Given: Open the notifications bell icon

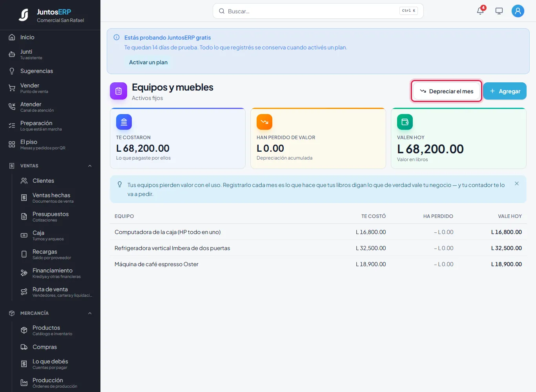Looking at the screenshot, I should click(480, 11).
